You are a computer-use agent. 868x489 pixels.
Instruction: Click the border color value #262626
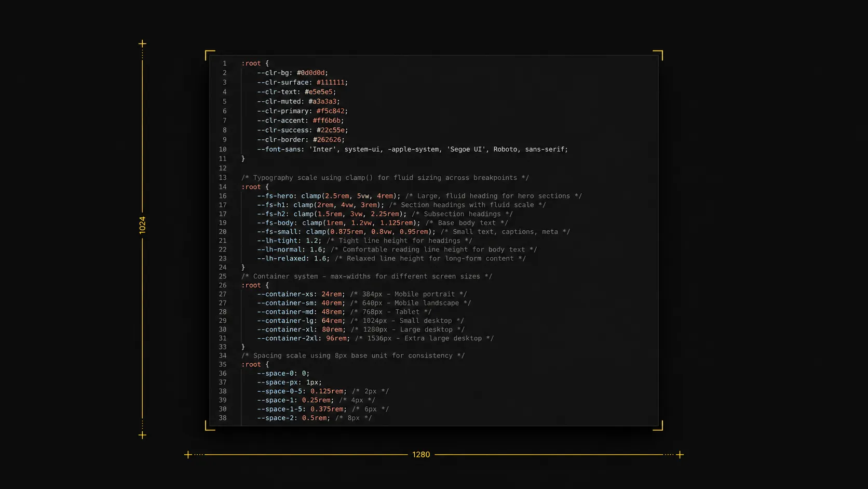coord(327,139)
